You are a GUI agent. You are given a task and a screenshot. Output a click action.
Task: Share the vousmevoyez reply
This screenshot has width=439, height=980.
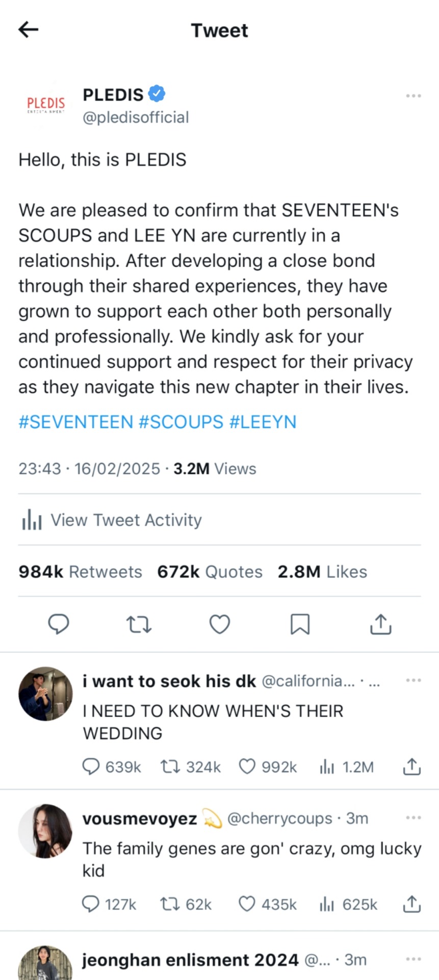(411, 904)
